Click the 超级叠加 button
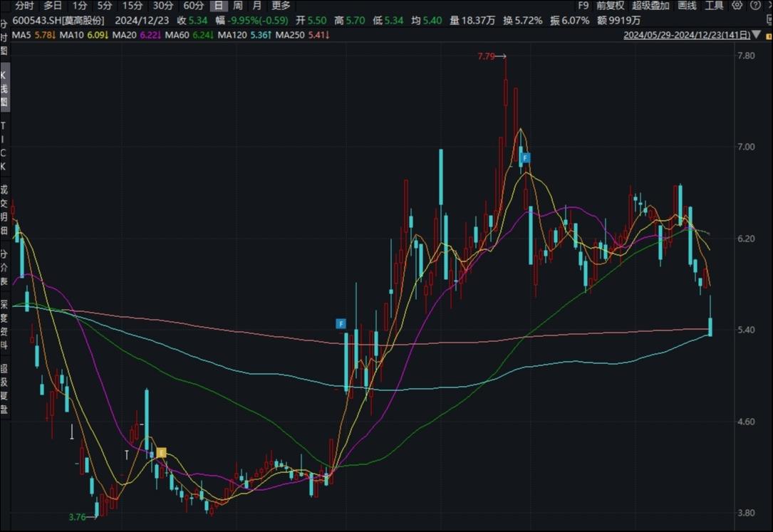773x532 pixels. coord(650,6)
